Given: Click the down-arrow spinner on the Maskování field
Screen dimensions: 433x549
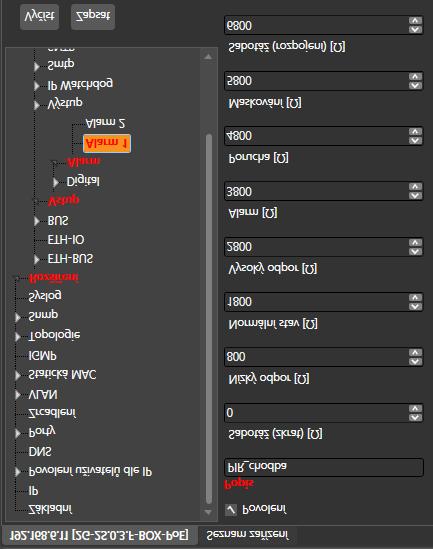Looking at the screenshot, I should (x=415, y=85).
